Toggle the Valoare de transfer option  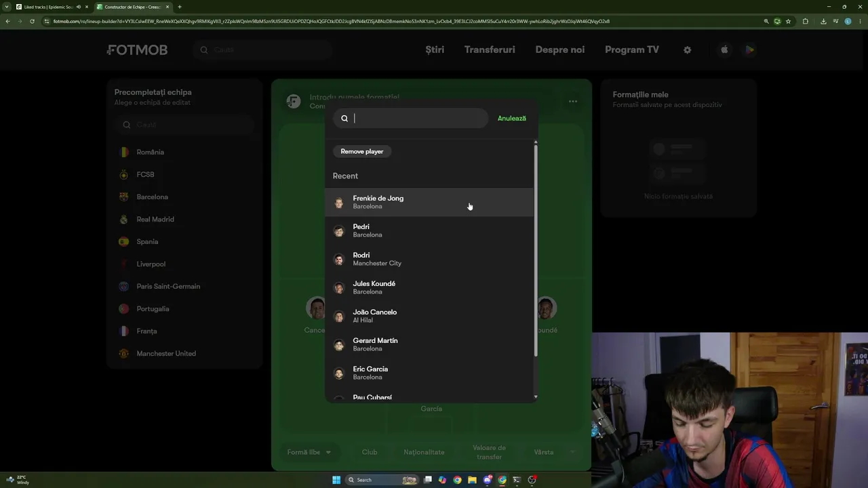click(489, 452)
